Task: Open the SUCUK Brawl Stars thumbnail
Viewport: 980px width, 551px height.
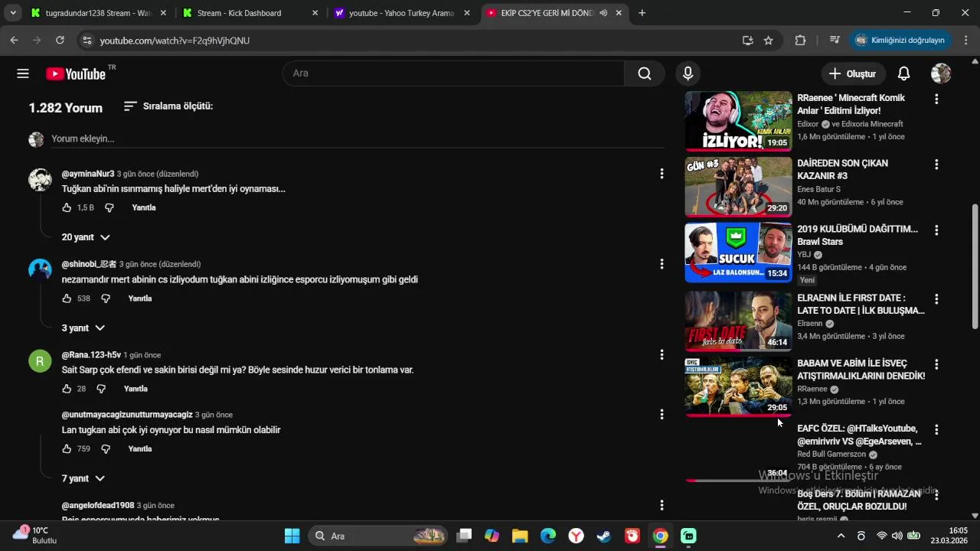Action: [738, 253]
